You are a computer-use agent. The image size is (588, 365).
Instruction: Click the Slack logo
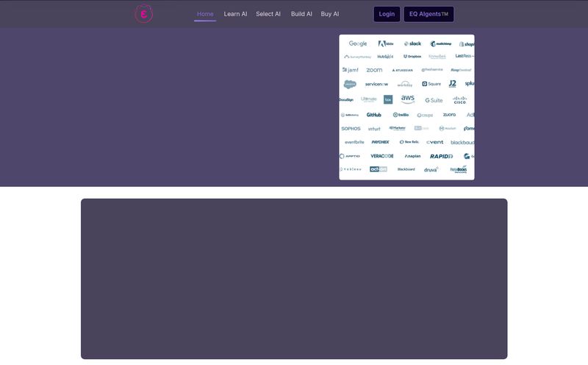[412, 43]
